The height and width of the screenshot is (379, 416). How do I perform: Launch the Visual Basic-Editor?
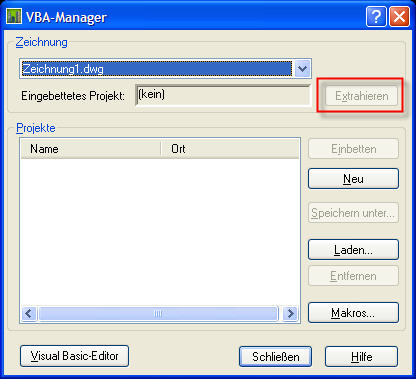pyautogui.click(x=74, y=356)
